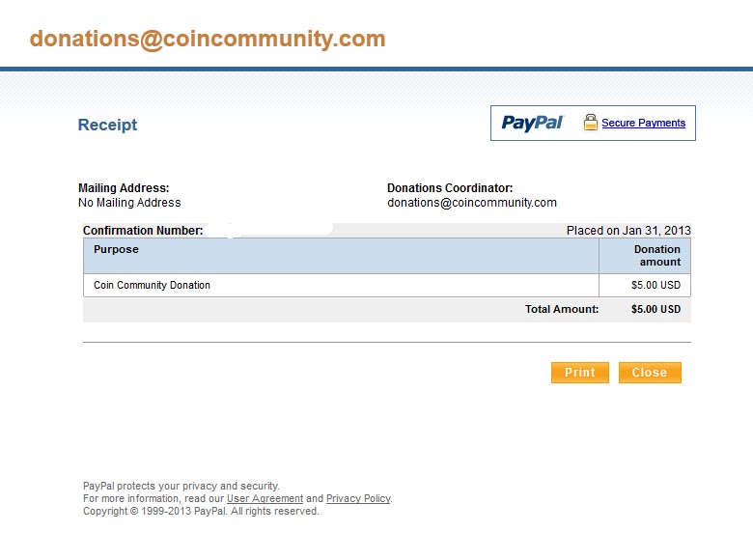This screenshot has width=753, height=560.
Task: Click the Purpose column header
Action: (116, 249)
